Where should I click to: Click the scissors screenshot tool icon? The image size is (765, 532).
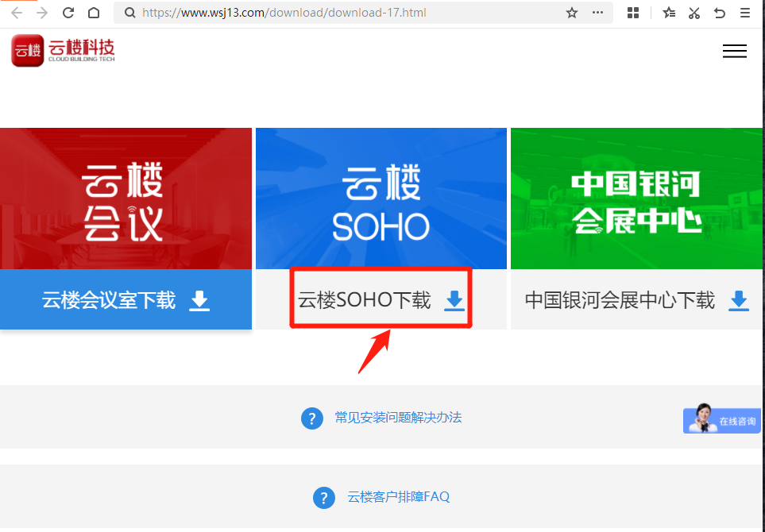[694, 13]
